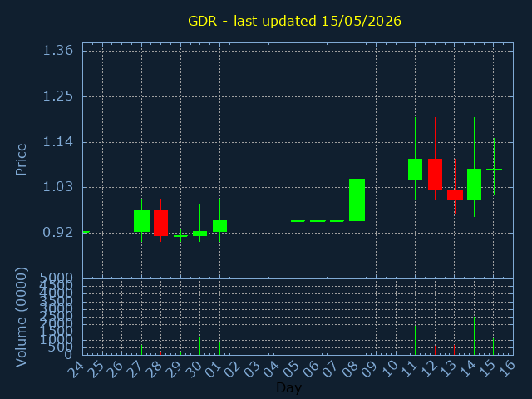
Task: Click the tall green candle body on day 08
Action: [x=357, y=199]
